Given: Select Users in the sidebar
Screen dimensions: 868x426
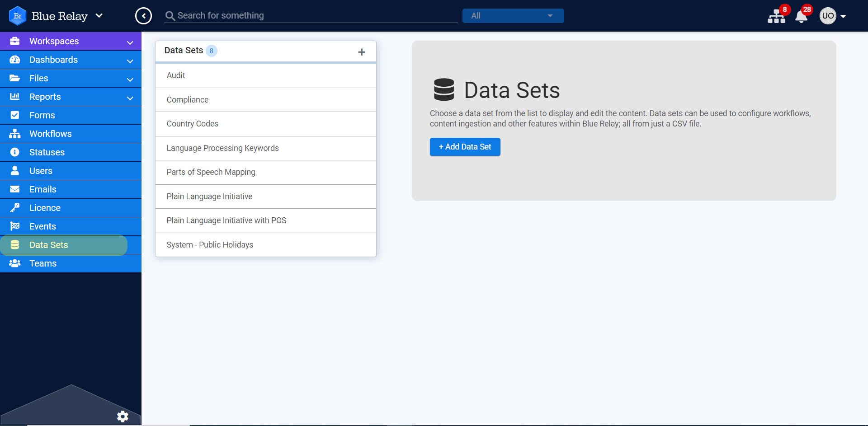Looking at the screenshot, I should (x=71, y=171).
